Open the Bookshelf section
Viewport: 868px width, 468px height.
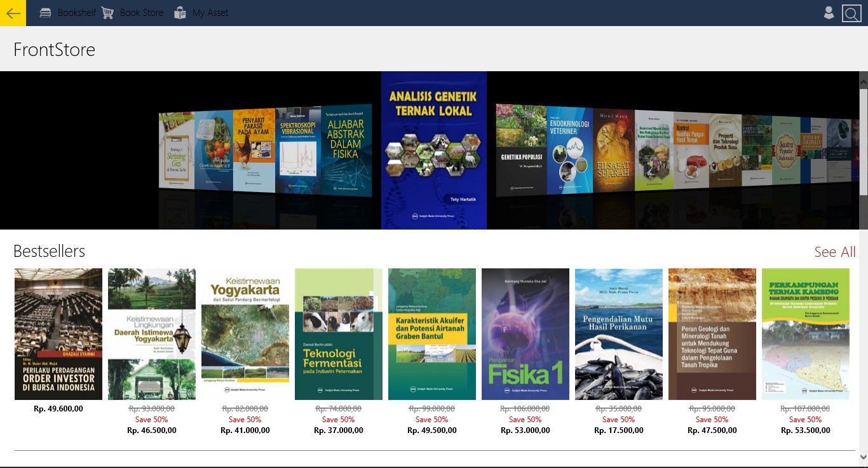point(67,13)
